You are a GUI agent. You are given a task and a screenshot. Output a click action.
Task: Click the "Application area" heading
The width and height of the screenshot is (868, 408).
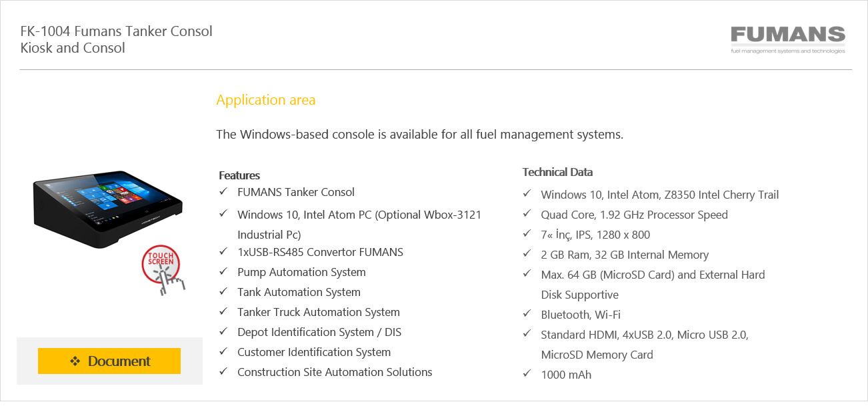[x=266, y=100]
